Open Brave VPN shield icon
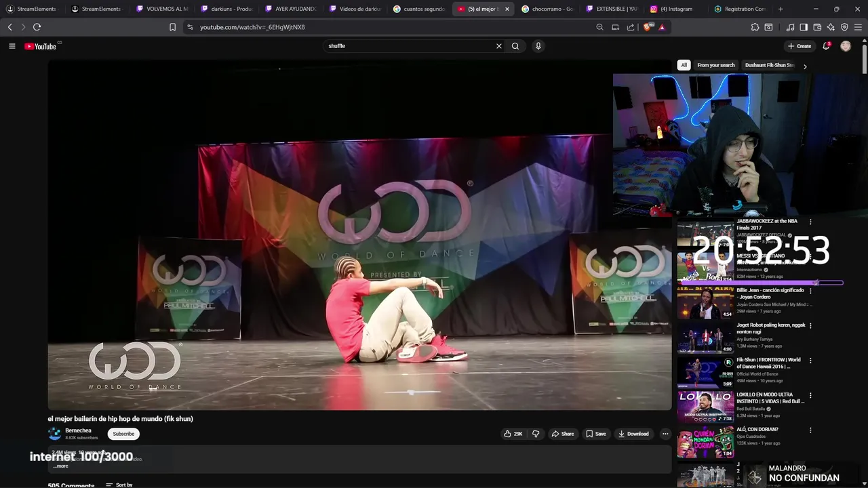 coord(844,27)
